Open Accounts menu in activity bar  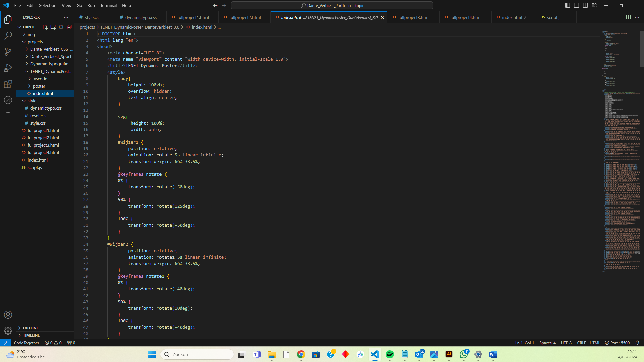pos(8,315)
